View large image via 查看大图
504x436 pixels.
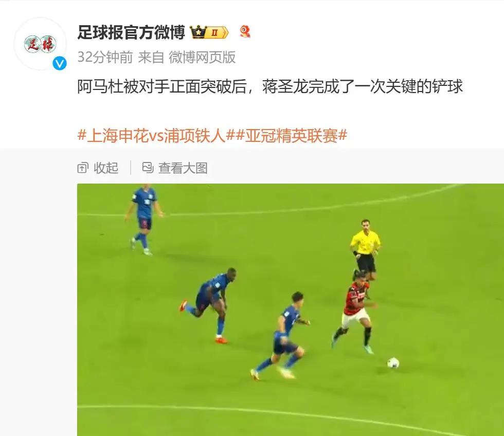click(175, 168)
